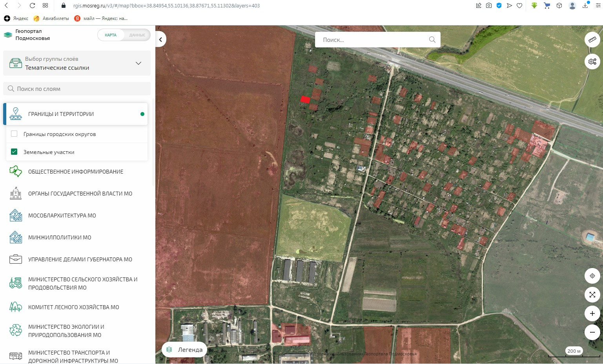
Task: Open map settings gear button
Action: [x=592, y=62]
